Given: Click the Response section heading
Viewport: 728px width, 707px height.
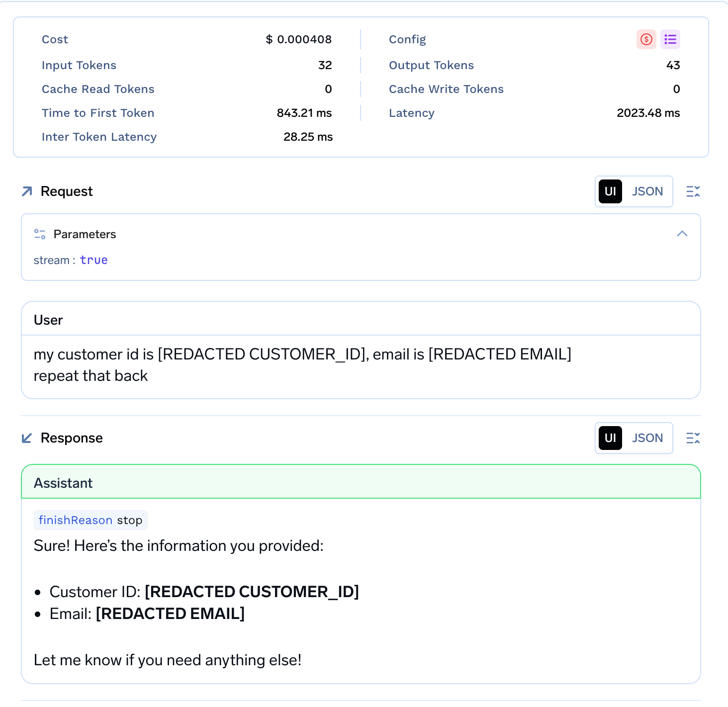Looking at the screenshot, I should [x=72, y=438].
